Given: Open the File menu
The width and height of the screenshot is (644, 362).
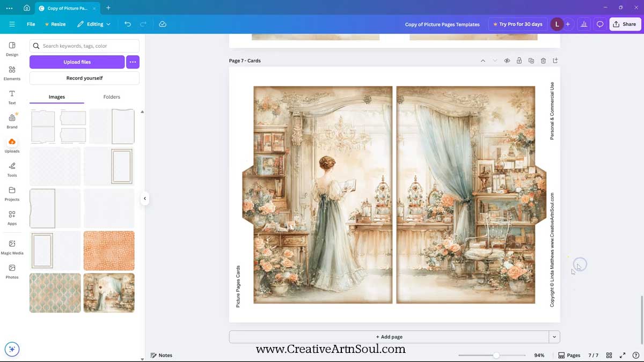Looking at the screenshot, I should (x=31, y=24).
